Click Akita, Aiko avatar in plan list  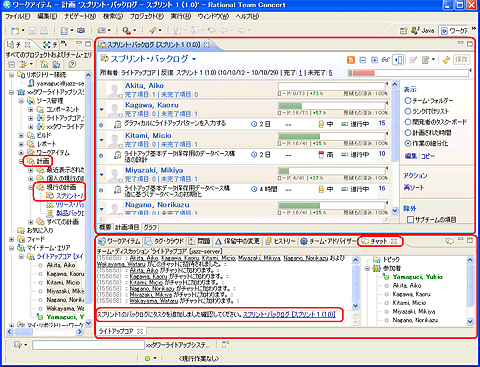point(114,91)
